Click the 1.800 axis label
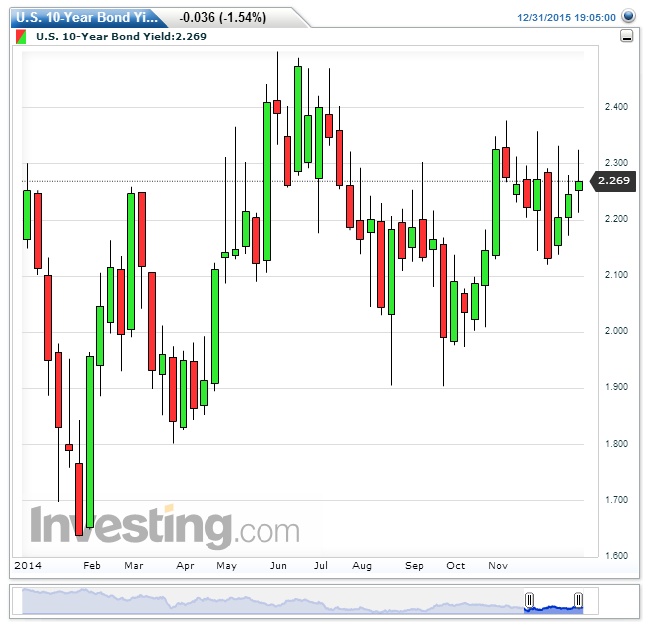Image resolution: width=650 pixels, height=627 pixels. pos(616,444)
